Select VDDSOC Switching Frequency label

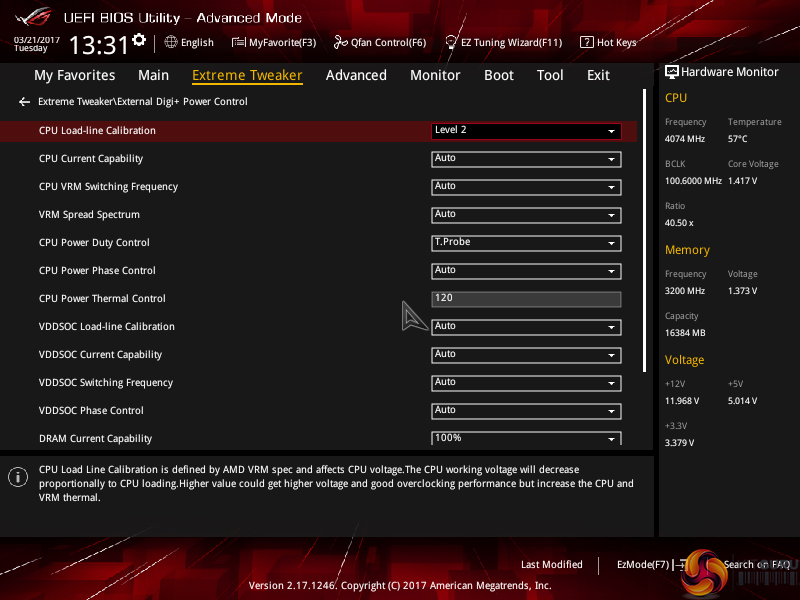[106, 383]
